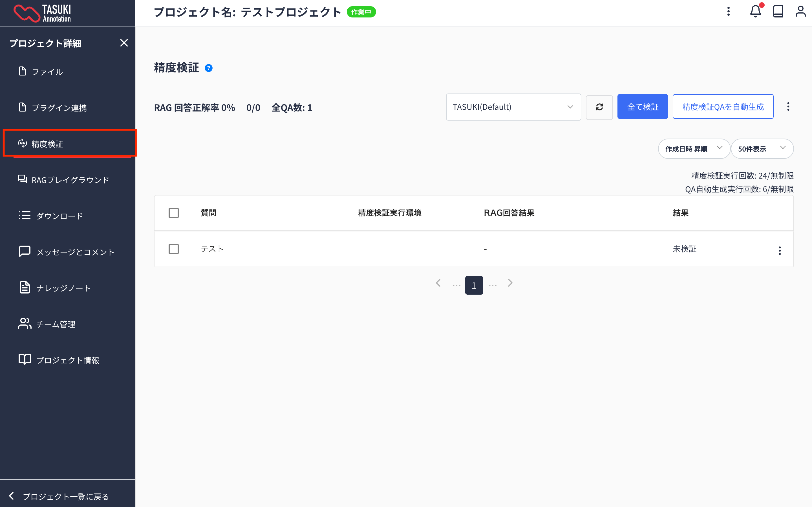Open ナレッジノート from the sidebar

[63, 288]
